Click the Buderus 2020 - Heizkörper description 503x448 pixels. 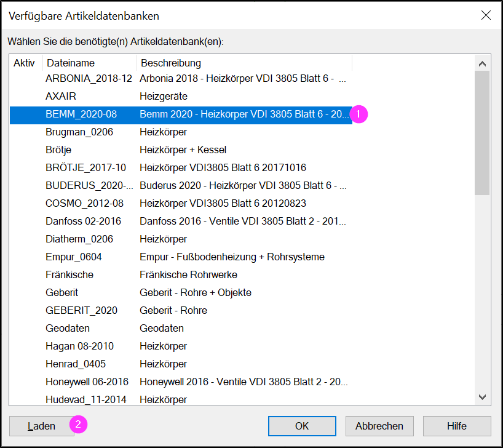pos(243,185)
